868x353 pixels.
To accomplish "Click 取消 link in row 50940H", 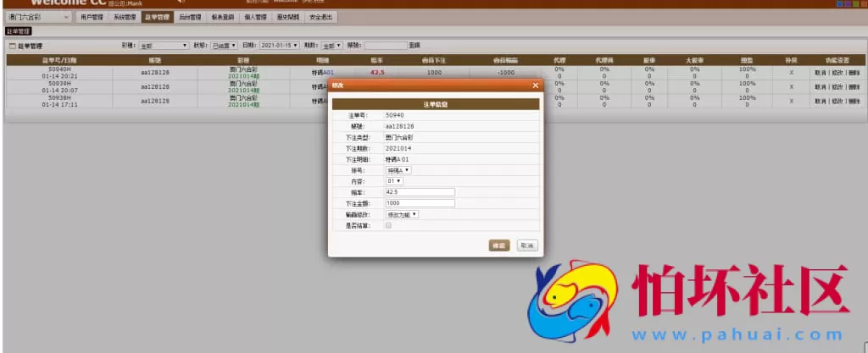I will point(820,72).
